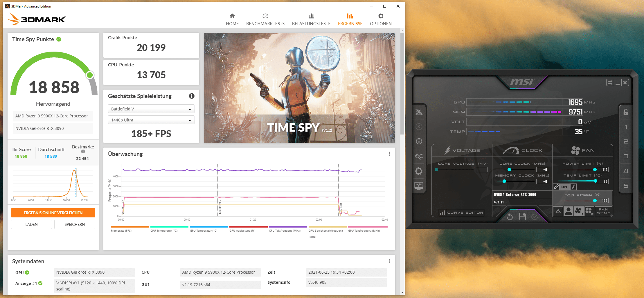644x298 pixels.
Task: Click the Fan section fan icon
Action: (x=575, y=150)
